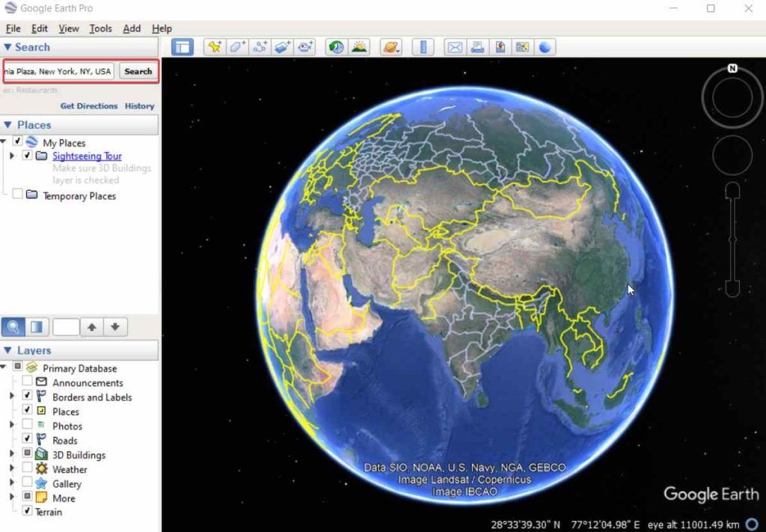Screen dimensions: 766x532
Task: Expand the Sightseeing Tour folder arrow
Action: [12, 156]
